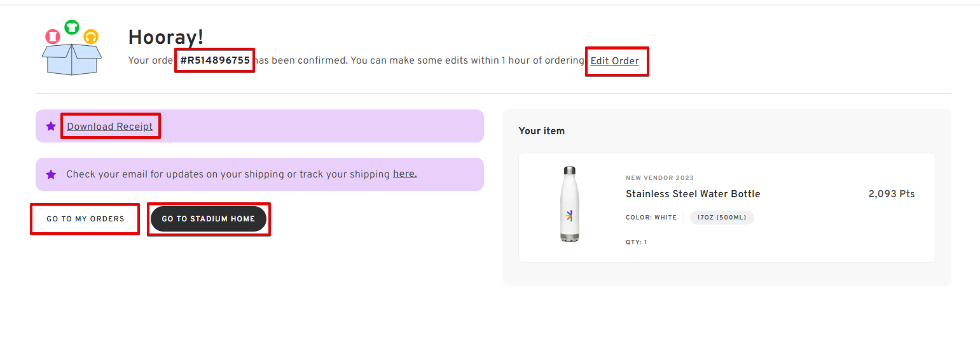Screen dimensions: 980x341
Task: Click the yellow headphones circle icon
Action: tap(91, 36)
